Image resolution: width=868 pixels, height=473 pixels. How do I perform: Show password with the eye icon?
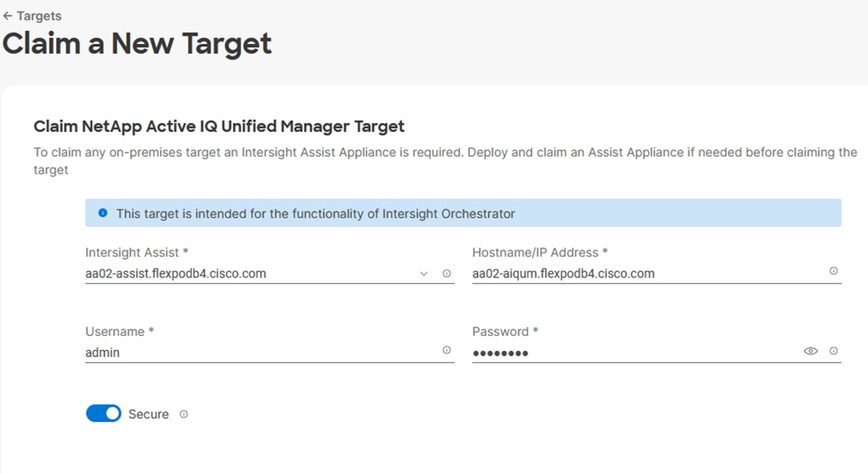[x=810, y=351]
